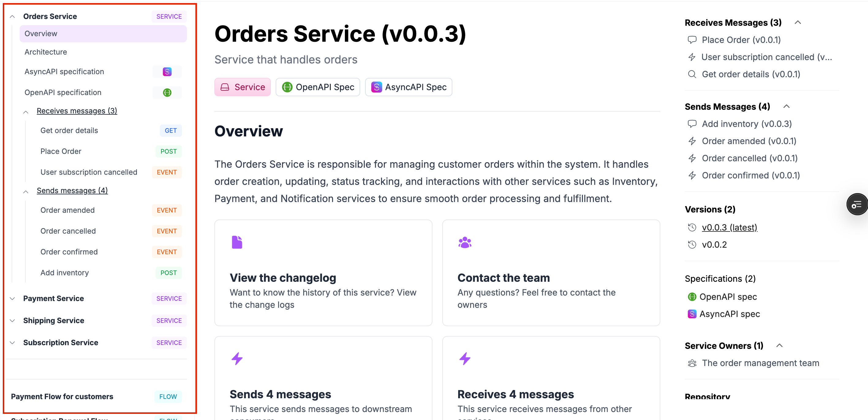Click the POST badge next to Place Order
Screen dimensions: 868x420
coord(168,151)
